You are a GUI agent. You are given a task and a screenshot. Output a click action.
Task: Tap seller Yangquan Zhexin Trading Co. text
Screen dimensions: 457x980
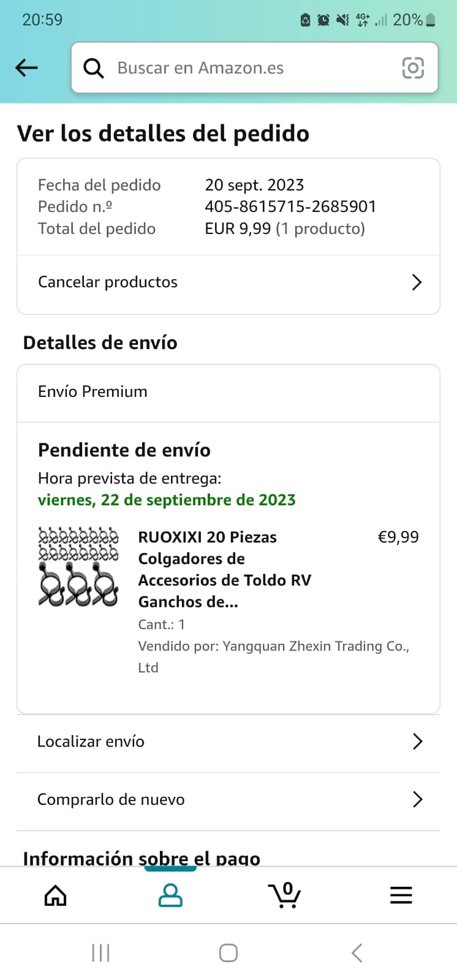[x=273, y=657]
